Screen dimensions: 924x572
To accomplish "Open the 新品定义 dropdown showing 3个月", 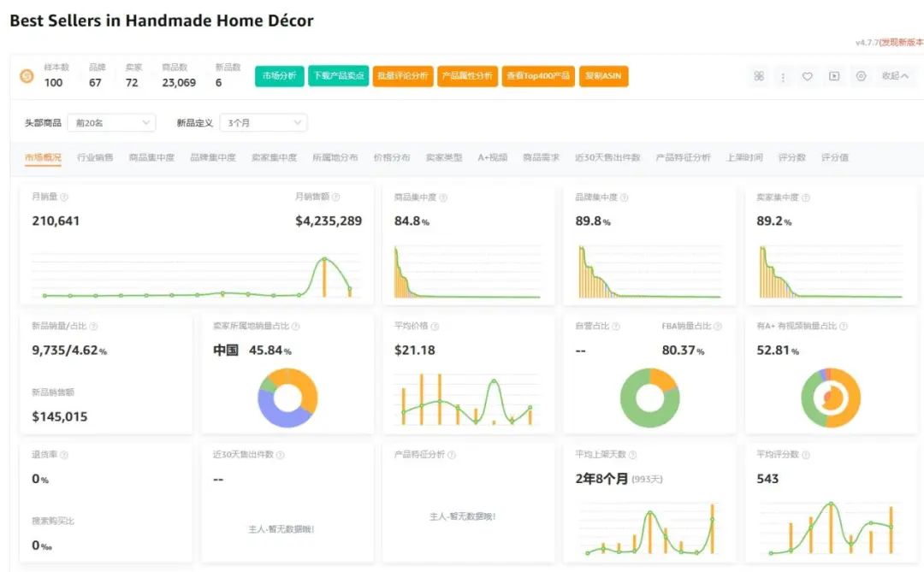I will tap(264, 122).
